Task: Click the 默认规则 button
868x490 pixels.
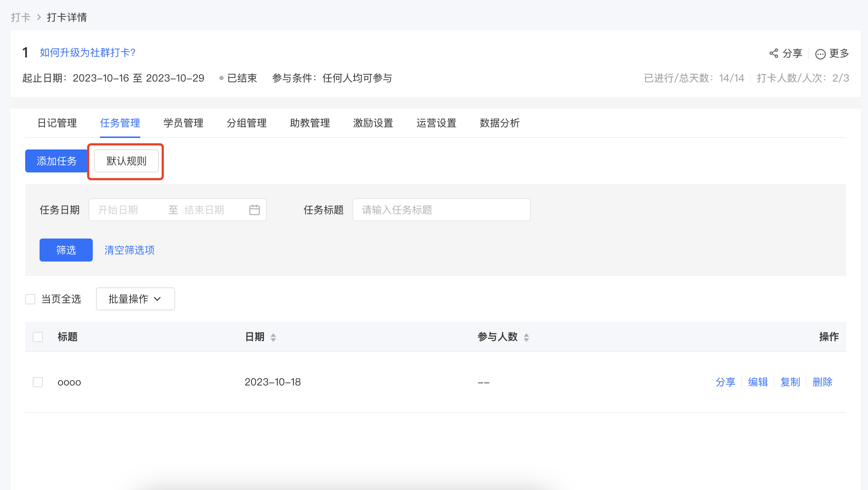Action: coord(126,161)
